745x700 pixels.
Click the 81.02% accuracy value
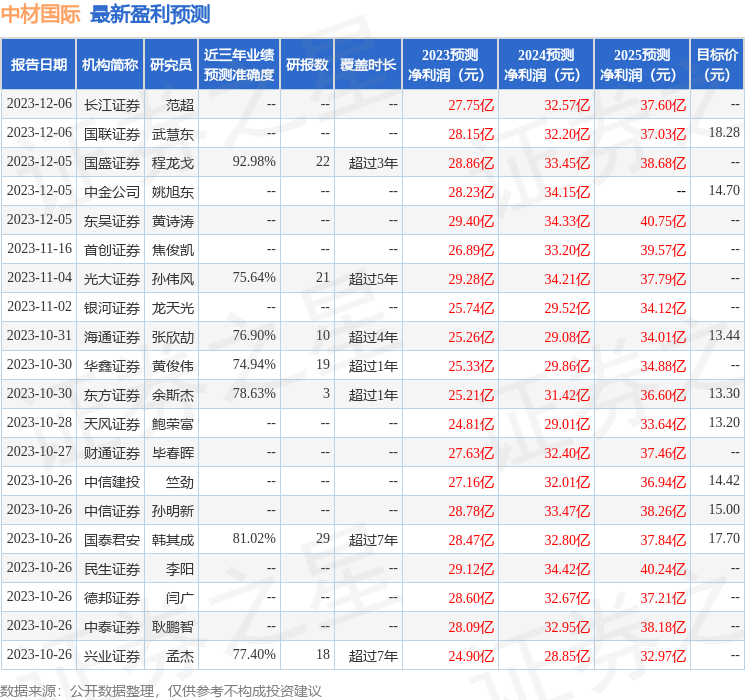tap(254, 538)
